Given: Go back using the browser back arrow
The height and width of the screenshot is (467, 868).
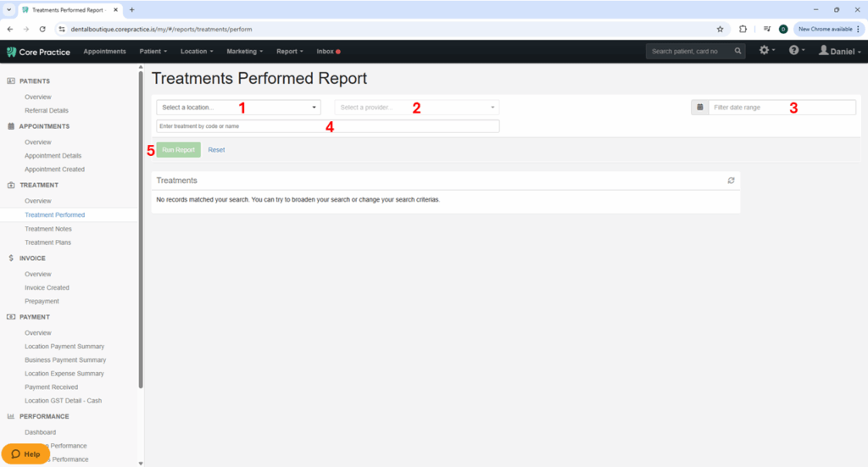Looking at the screenshot, I should pyautogui.click(x=10, y=30).
